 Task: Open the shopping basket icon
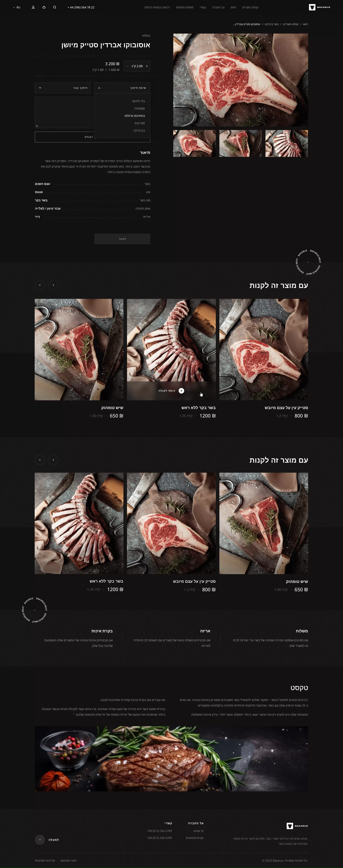pos(44,7)
